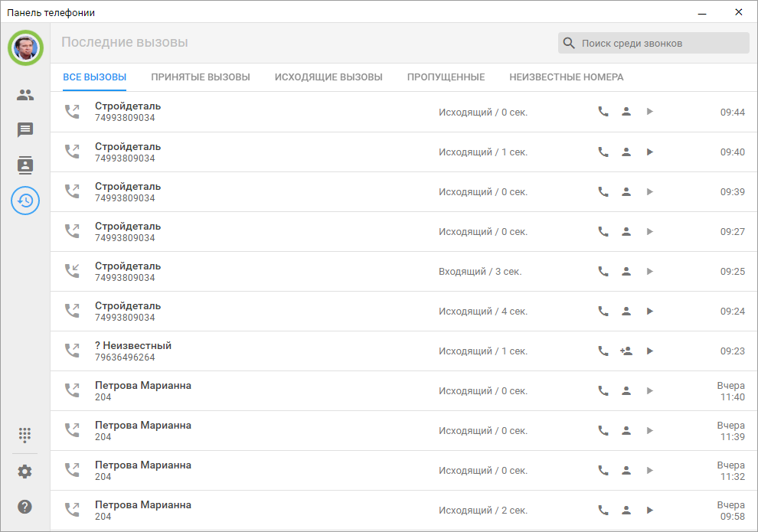The height and width of the screenshot is (532, 758).
Task: Open the address book icon in sidebar
Action: (x=25, y=165)
